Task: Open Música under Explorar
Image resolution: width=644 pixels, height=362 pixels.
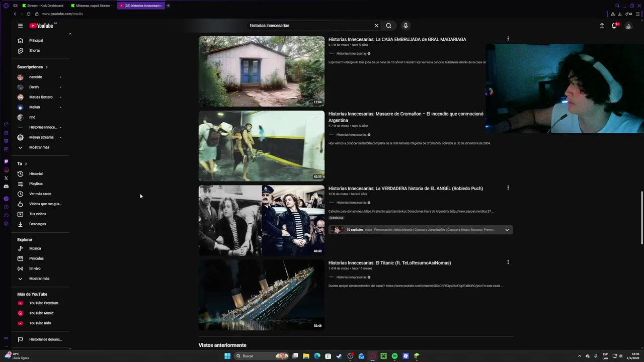Action: point(40,248)
